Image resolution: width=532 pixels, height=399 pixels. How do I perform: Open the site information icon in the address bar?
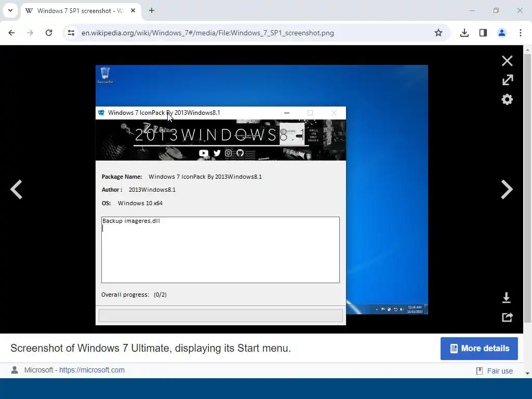[71, 33]
